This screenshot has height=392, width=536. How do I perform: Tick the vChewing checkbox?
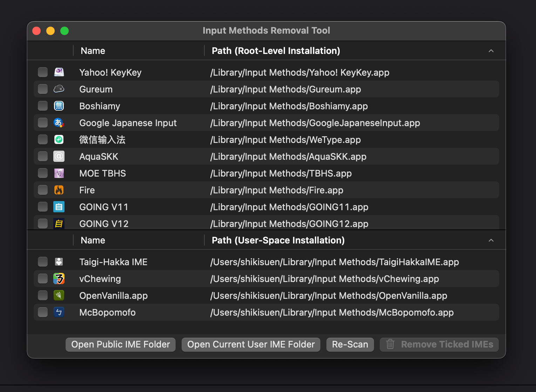(43, 278)
